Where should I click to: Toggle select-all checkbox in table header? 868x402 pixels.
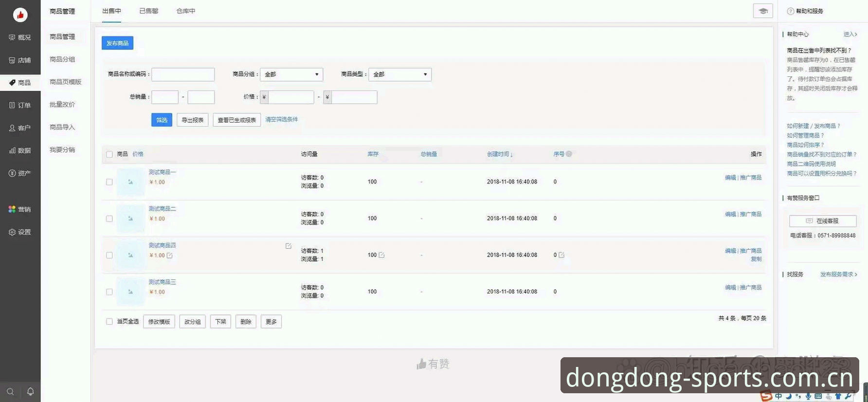click(109, 154)
